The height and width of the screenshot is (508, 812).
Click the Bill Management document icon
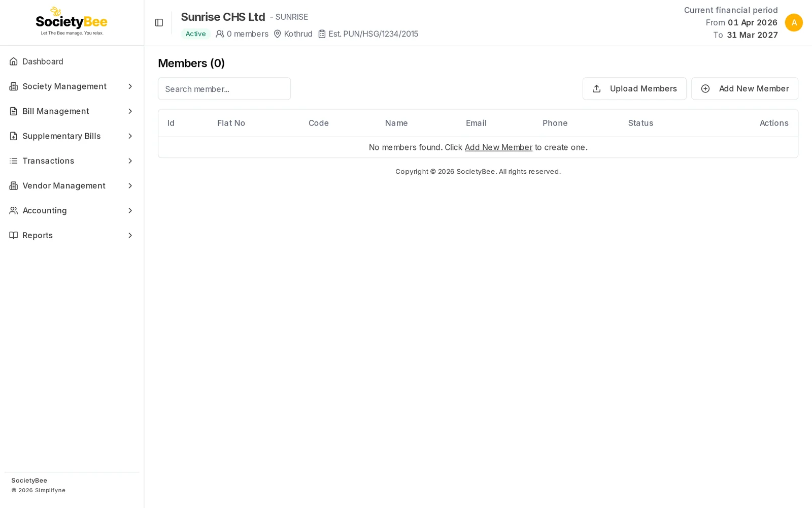(14, 111)
